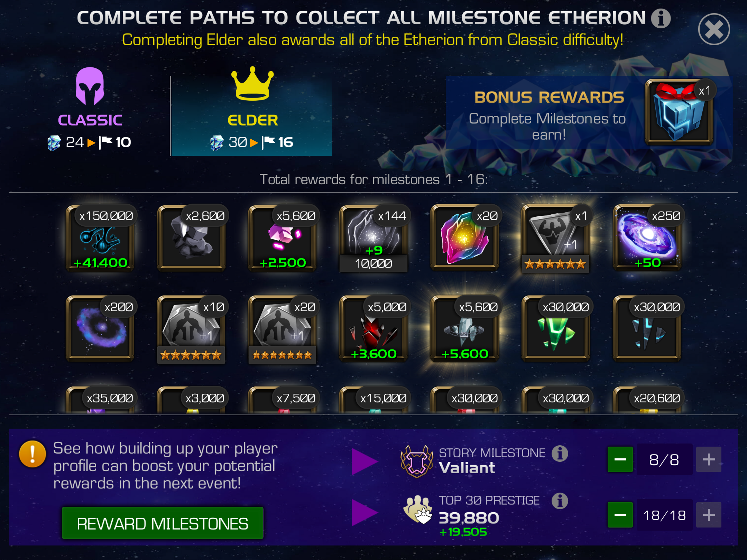Tap the x20 rainbow crystal reward
Image resolution: width=747 pixels, height=560 pixels.
tap(464, 239)
